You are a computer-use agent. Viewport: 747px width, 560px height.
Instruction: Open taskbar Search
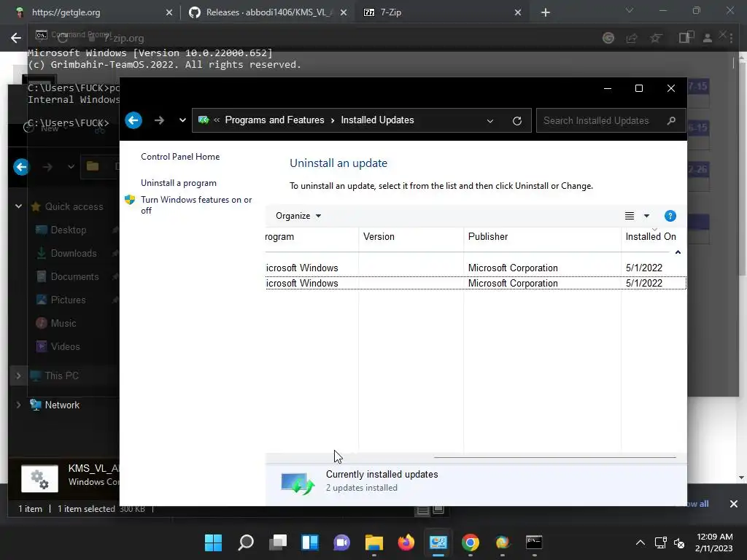pos(246,542)
